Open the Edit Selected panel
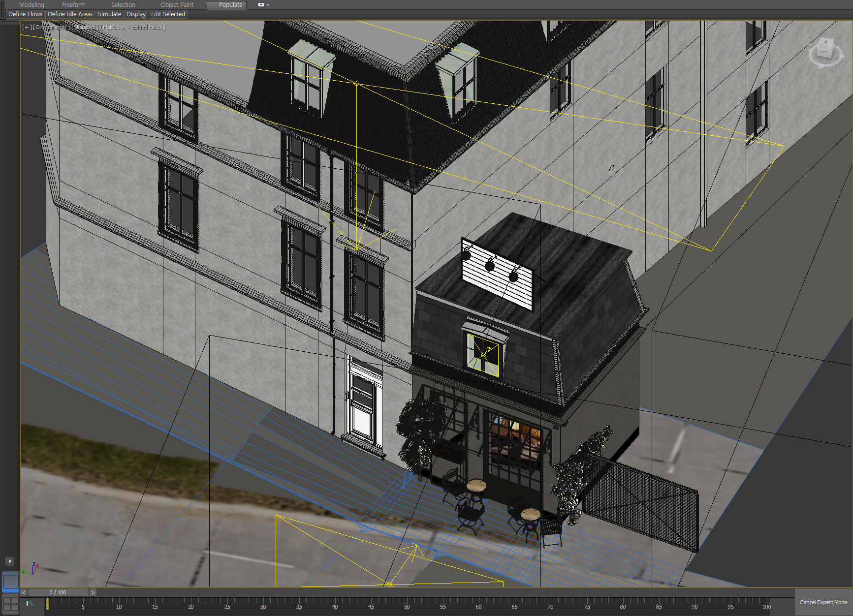Image resolution: width=853 pixels, height=616 pixels. (x=168, y=14)
